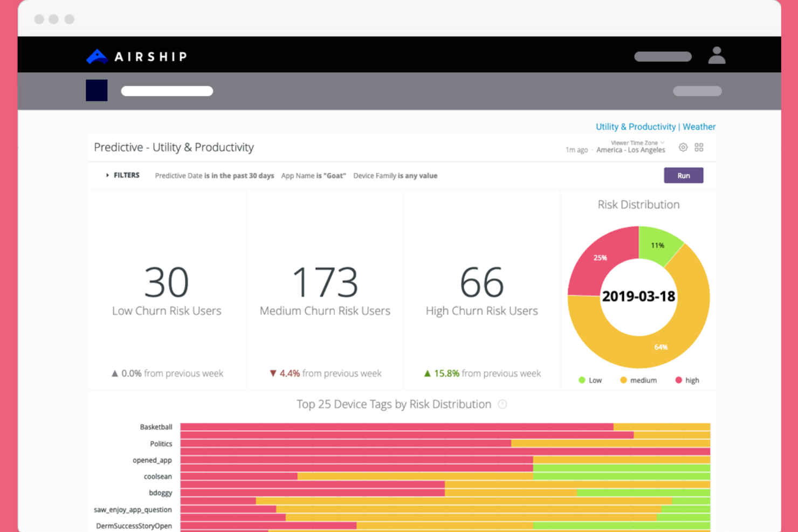Click the tiles/apps grid icon
Viewport: 798px width, 532px height.
(x=699, y=147)
